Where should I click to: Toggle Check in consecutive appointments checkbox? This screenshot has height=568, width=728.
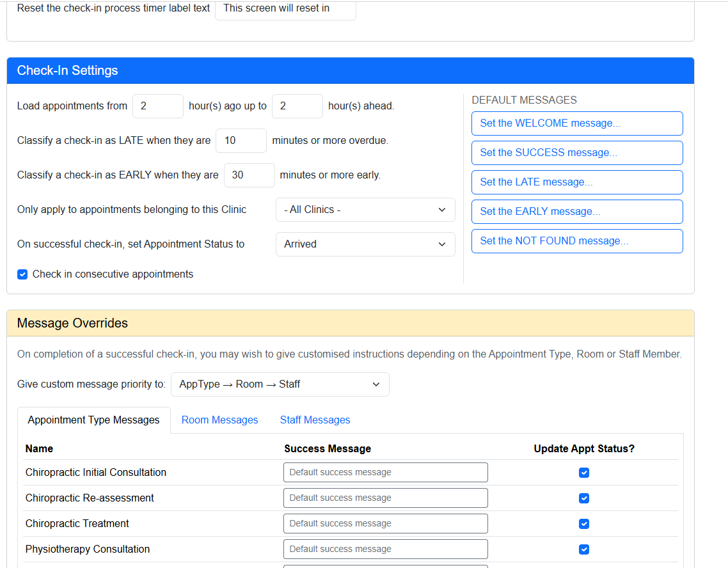point(22,274)
